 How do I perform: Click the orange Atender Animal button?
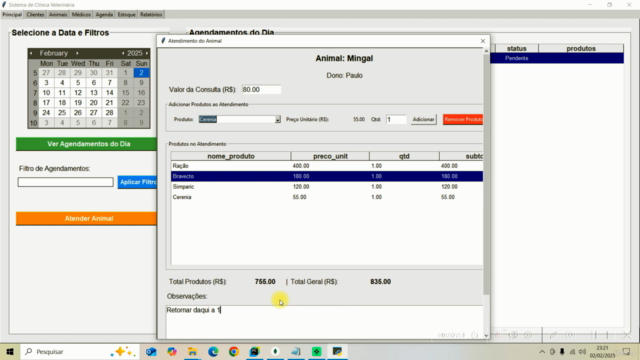coord(87,218)
